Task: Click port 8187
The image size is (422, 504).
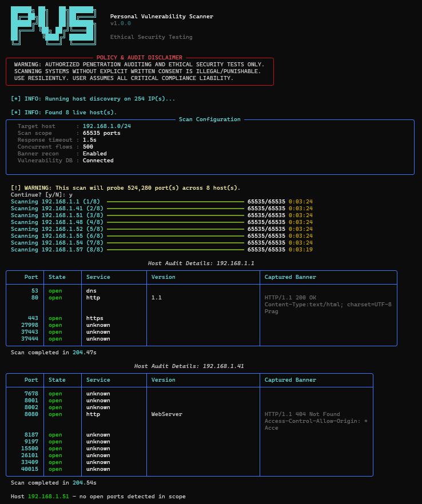Action: click(x=31, y=434)
